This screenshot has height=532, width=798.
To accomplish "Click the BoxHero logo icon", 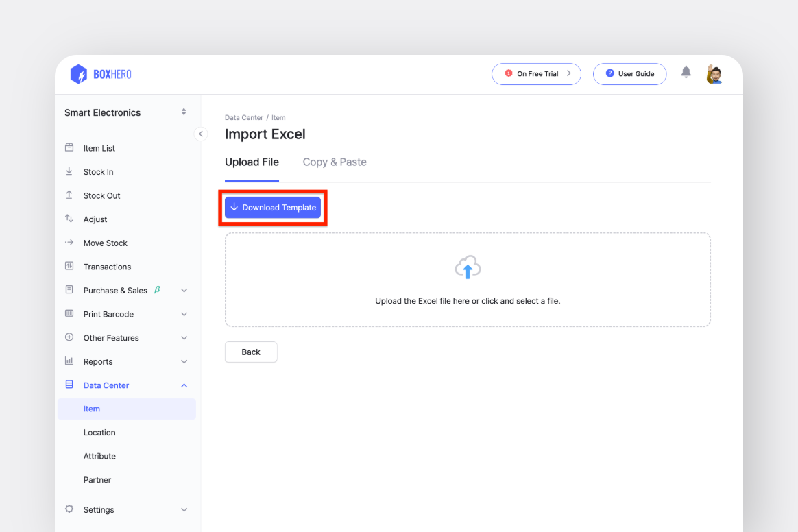I will [78, 73].
